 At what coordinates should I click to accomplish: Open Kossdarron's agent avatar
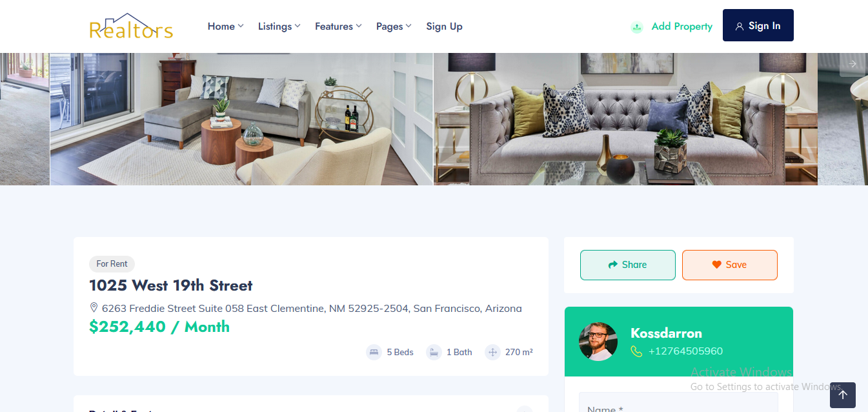click(598, 342)
